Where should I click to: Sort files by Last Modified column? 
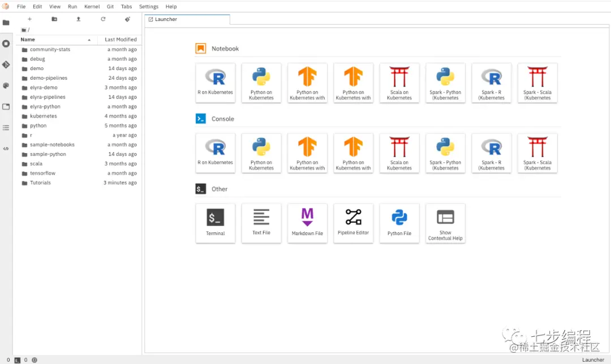pyautogui.click(x=118, y=40)
